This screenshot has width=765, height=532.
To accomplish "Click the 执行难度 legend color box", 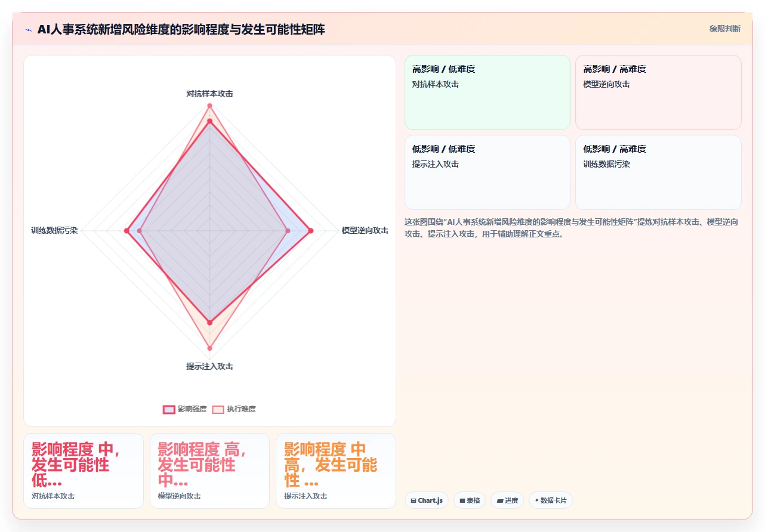I will [x=218, y=409].
